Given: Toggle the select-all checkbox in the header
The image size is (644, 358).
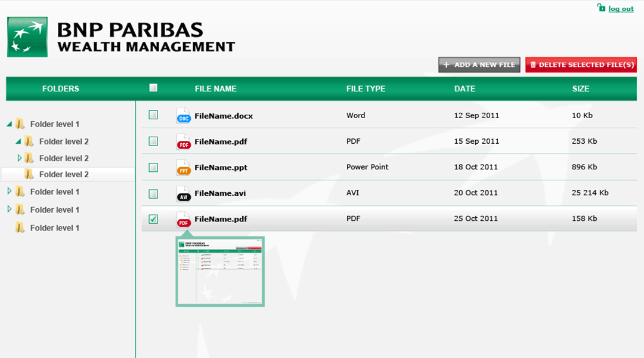Looking at the screenshot, I should click(x=153, y=88).
